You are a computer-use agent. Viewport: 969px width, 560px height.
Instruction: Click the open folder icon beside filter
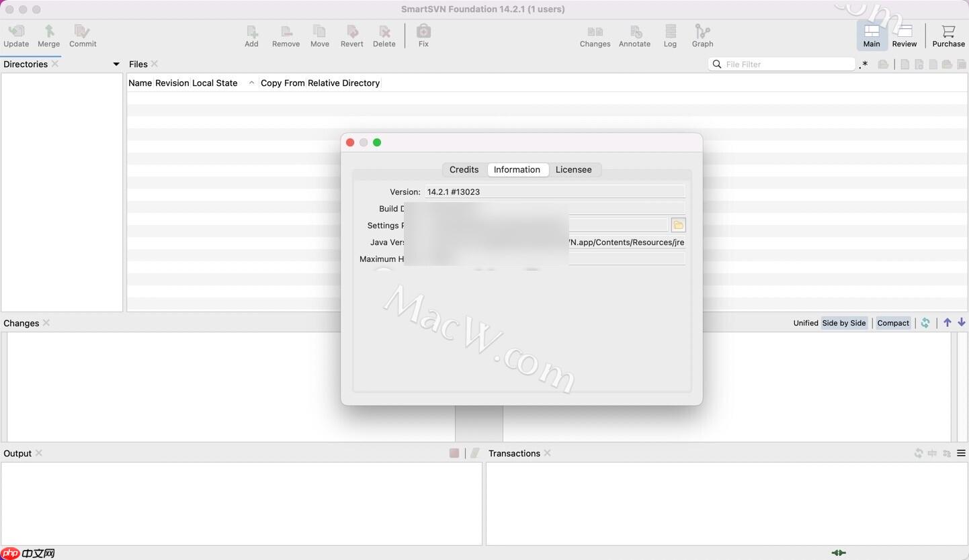[x=883, y=64]
